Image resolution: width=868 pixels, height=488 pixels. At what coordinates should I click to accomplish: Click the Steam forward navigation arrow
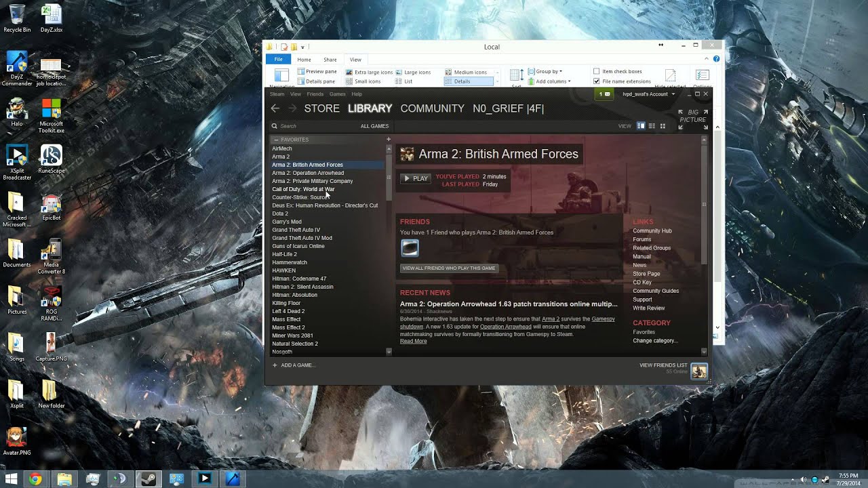[292, 108]
